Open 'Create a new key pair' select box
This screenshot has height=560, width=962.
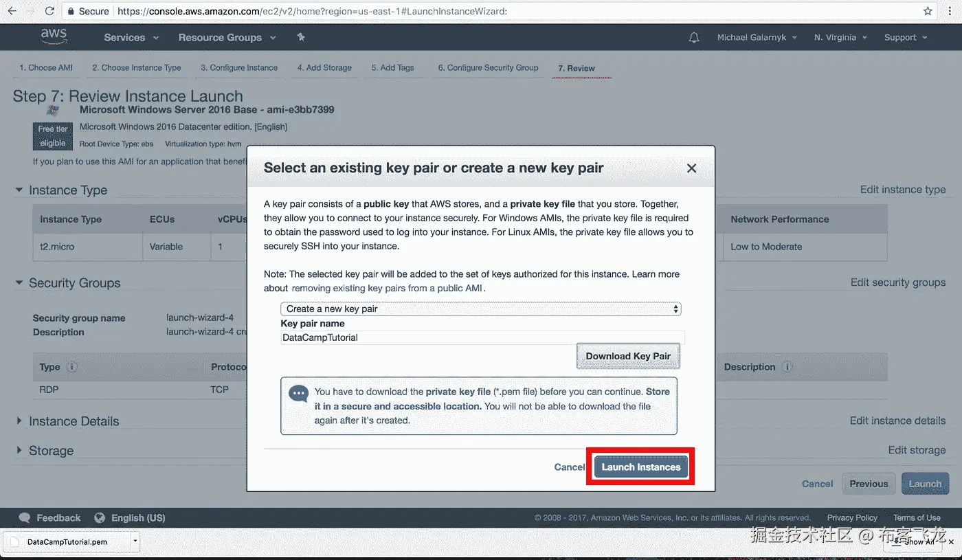coord(480,309)
